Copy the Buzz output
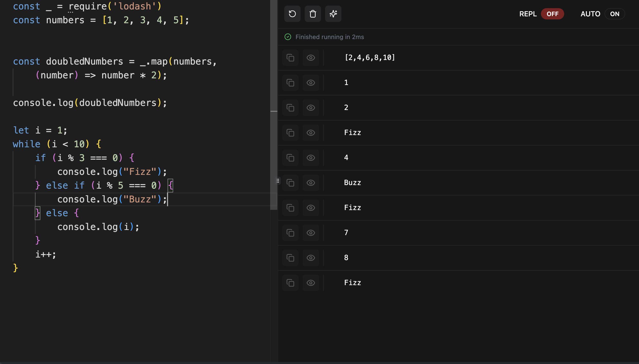Screen dimensions: 639x364 pyautogui.click(x=290, y=183)
